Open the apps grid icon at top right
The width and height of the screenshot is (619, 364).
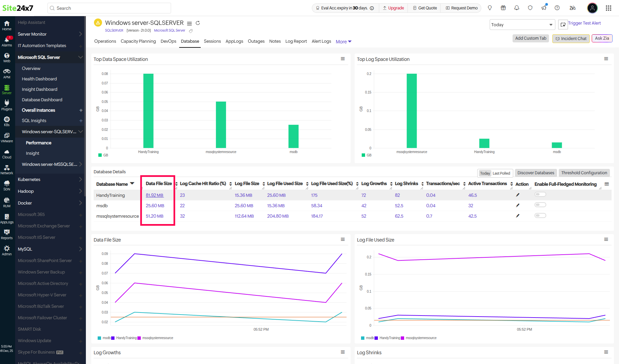click(608, 8)
